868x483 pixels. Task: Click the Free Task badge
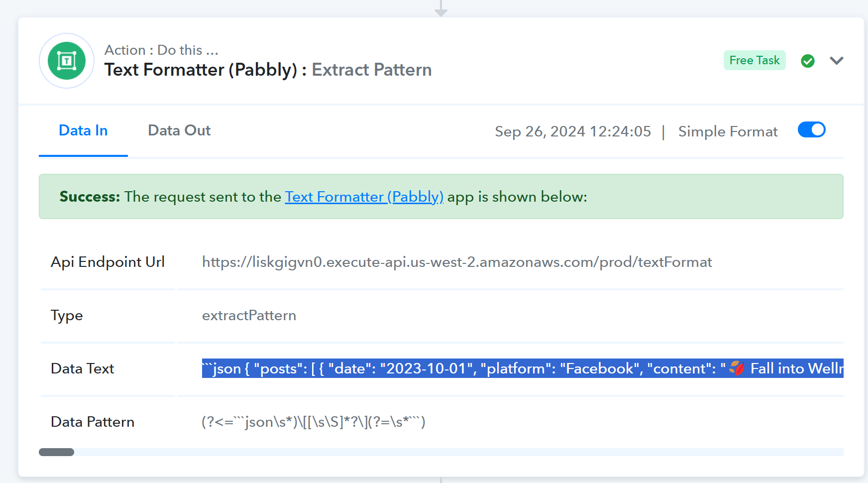point(755,60)
